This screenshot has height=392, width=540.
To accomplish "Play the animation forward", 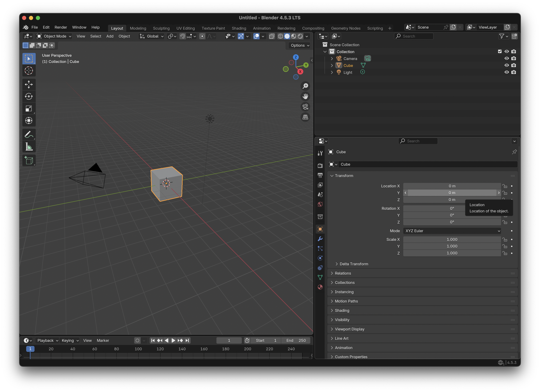I will [x=173, y=341].
